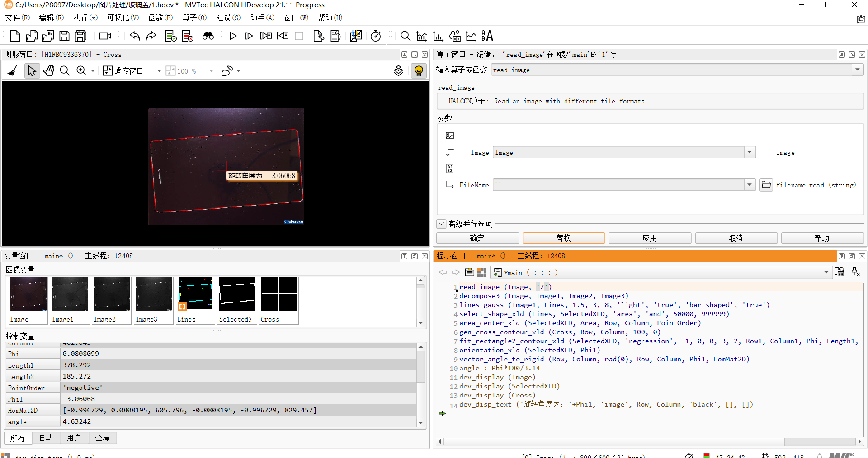Image resolution: width=868 pixels, height=458 pixels.
Task: Click the Undo arrow icon
Action: 135,36
